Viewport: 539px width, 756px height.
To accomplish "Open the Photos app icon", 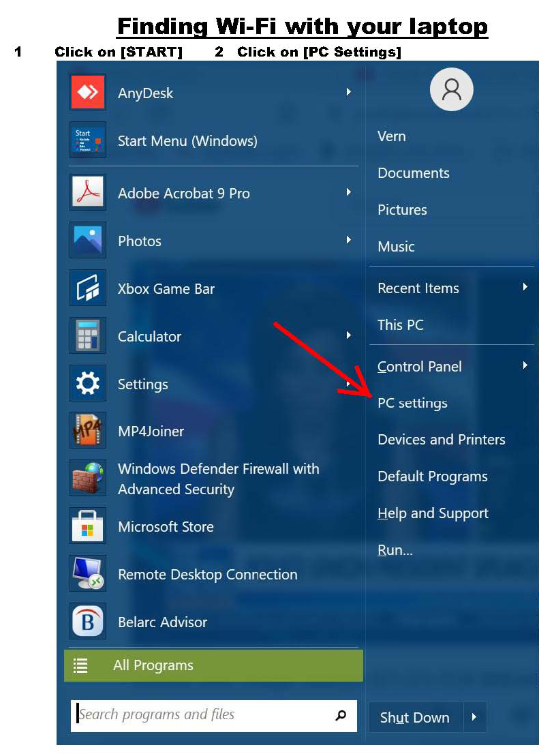I will click(88, 241).
